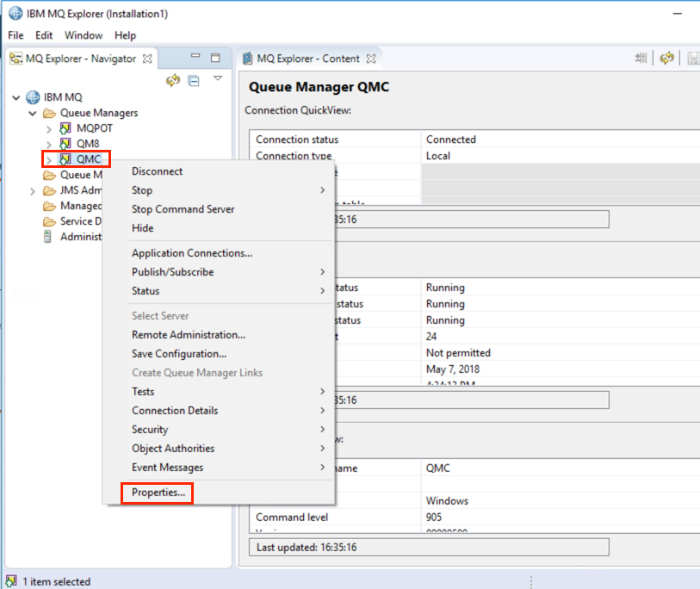Open the Event Messages submenu

click(x=219, y=468)
